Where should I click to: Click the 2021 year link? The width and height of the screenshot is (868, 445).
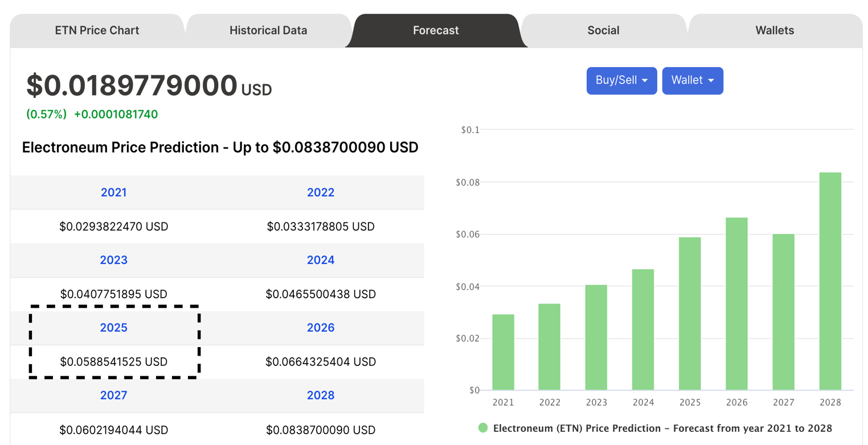[114, 192]
